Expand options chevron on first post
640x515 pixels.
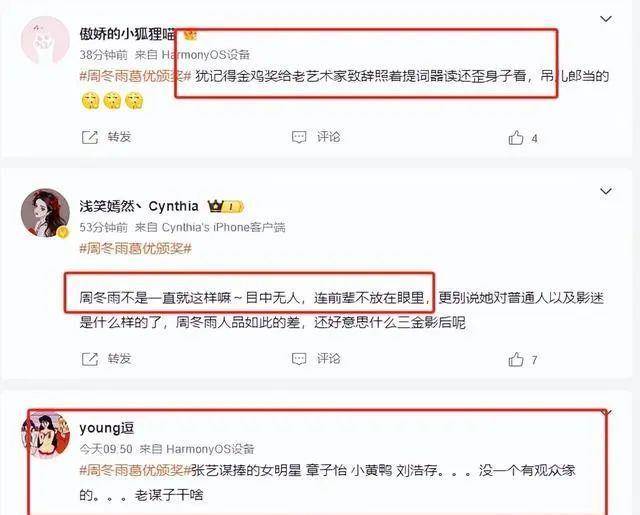coord(606,19)
